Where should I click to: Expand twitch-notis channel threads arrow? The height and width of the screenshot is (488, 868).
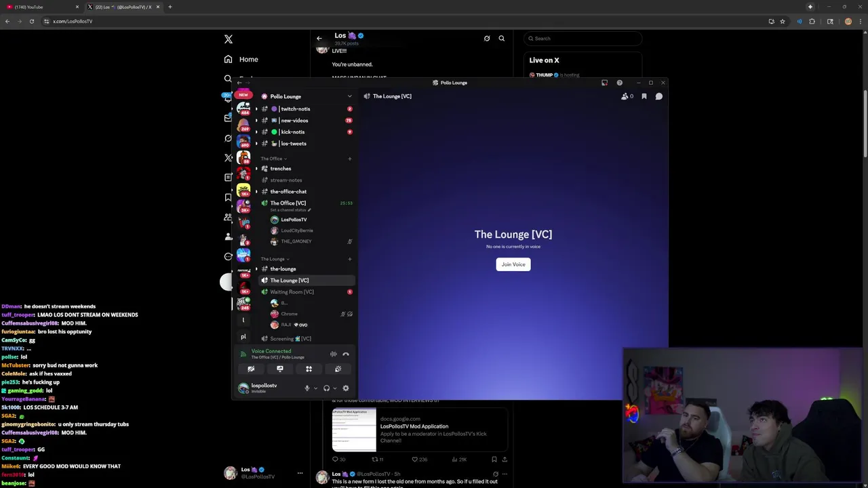(x=256, y=109)
